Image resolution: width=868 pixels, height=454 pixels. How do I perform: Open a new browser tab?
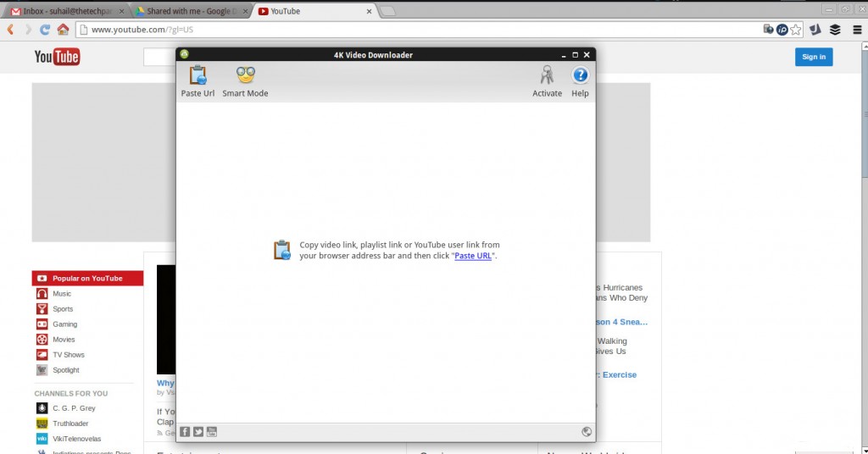tap(388, 11)
